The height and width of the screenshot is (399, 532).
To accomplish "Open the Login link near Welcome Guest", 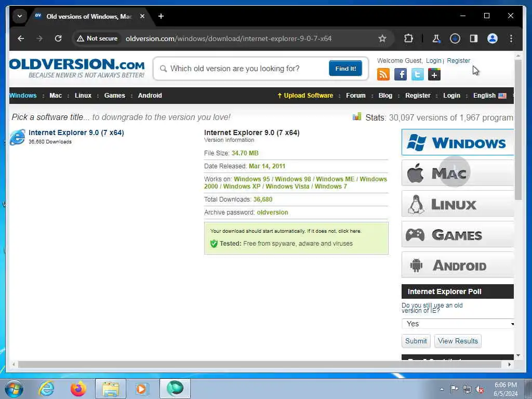I will point(433,60).
